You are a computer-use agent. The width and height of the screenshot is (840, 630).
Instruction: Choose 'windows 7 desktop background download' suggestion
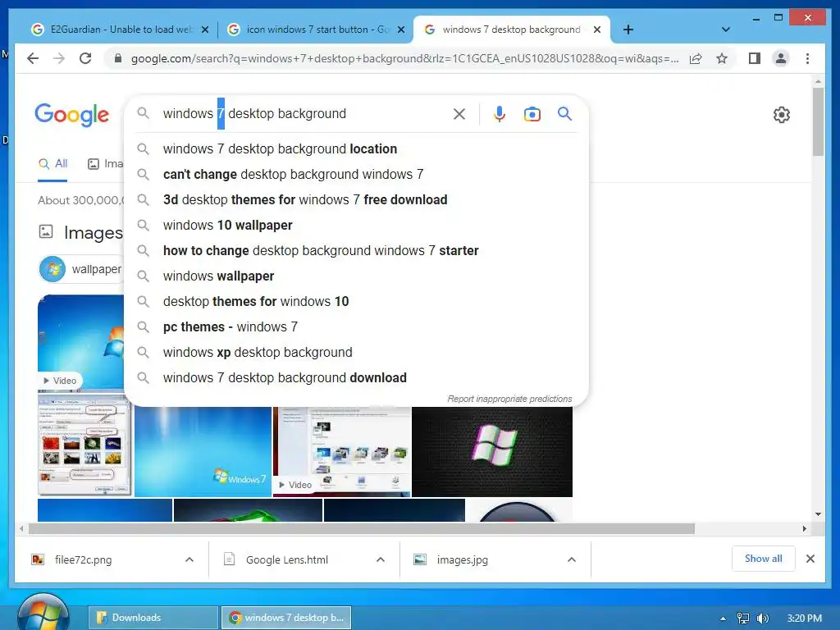[356, 377]
